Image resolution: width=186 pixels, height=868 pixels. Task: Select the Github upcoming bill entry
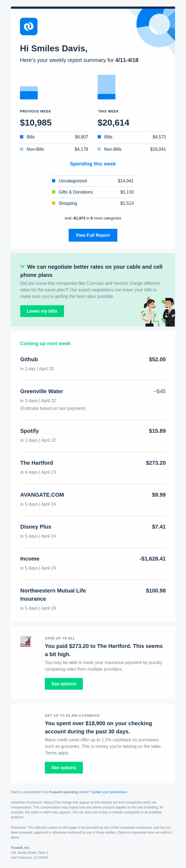tap(93, 364)
